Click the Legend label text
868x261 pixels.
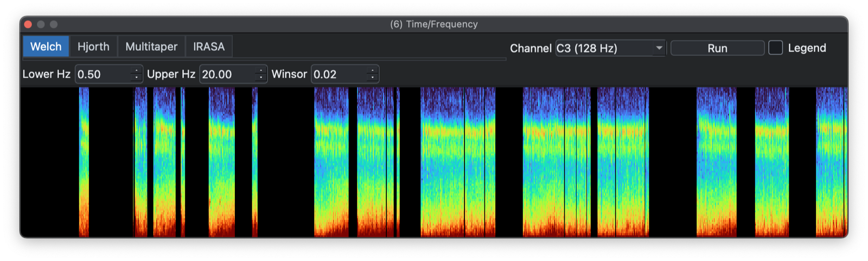pyautogui.click(x=807, y=48)
